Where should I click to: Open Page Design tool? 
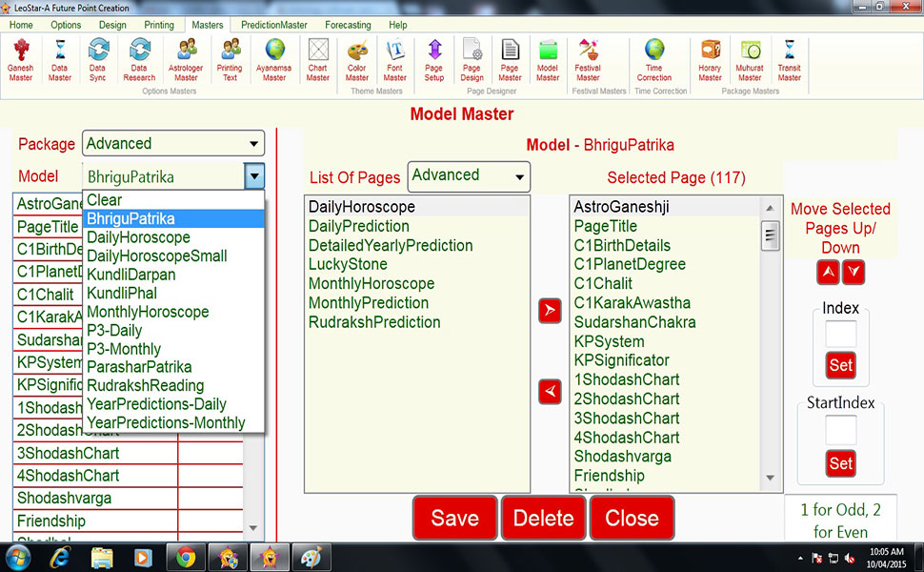472,60
